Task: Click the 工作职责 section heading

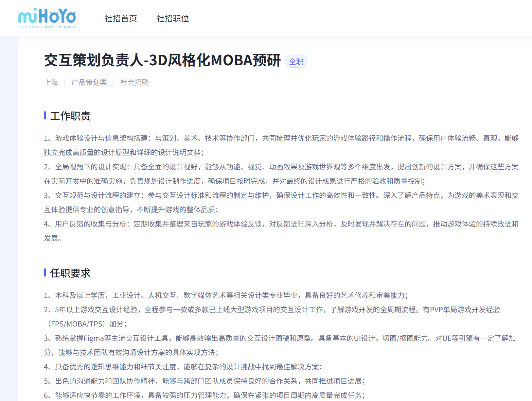Action: 70,116
